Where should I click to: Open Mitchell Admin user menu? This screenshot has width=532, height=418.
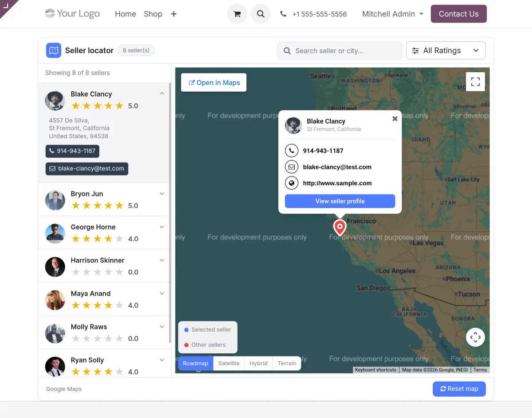click(392, 14)
